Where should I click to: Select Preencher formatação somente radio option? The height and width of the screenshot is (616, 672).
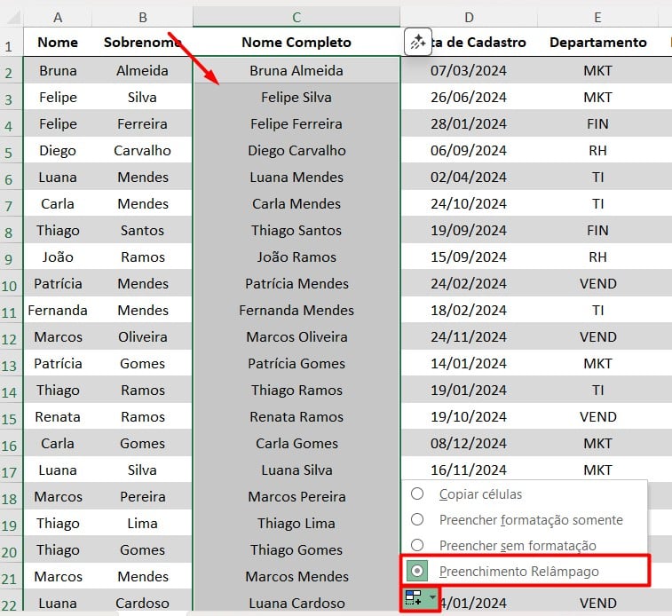click(x=416, y=519)
